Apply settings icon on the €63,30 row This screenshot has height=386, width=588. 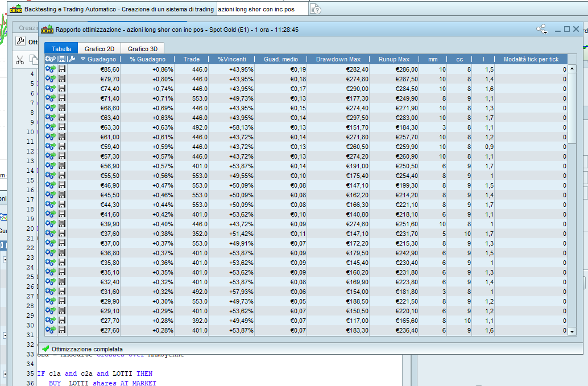click(x=50, y=127)
